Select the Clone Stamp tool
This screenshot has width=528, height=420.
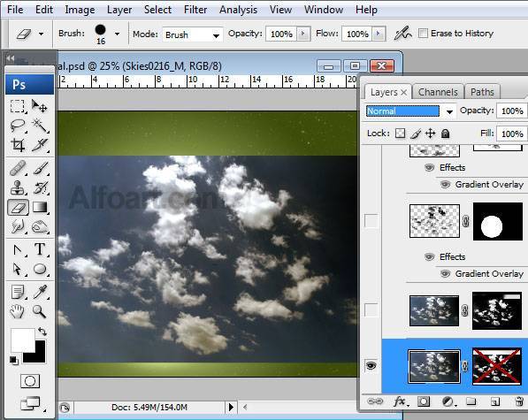click(18, 187)
